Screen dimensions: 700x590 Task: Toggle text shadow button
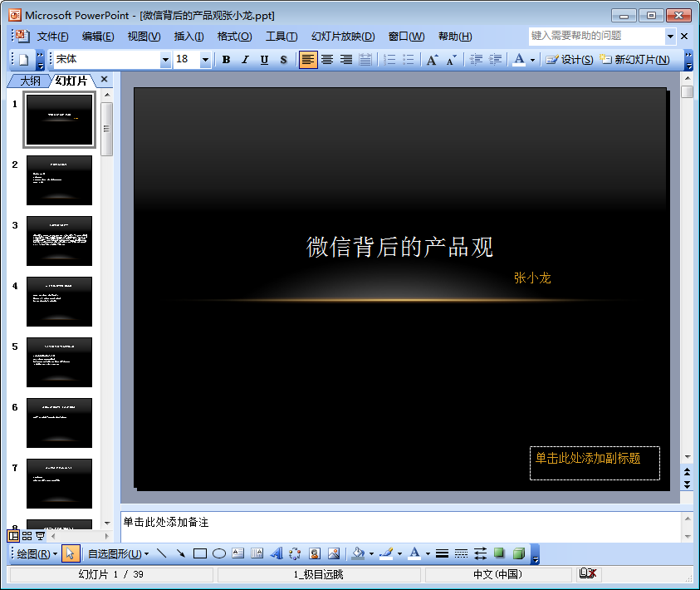coord(283,59)
